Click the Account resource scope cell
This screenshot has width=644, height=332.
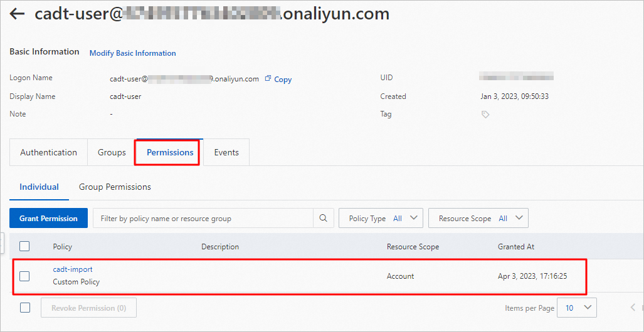click(x=401, y=276)
